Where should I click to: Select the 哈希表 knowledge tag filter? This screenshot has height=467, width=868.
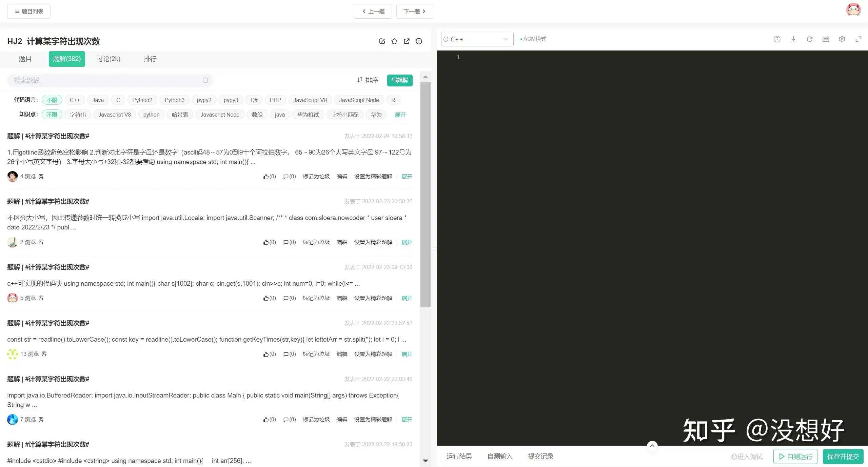(x=180, y=115)
